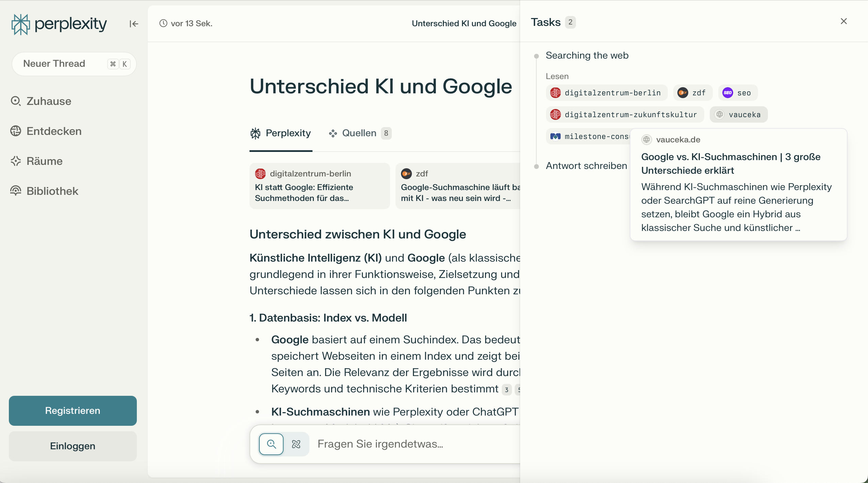Click the digitalzentrum-zukunftskultur favicon
This screenshot has height=483, width=868.
click(556, 114)
